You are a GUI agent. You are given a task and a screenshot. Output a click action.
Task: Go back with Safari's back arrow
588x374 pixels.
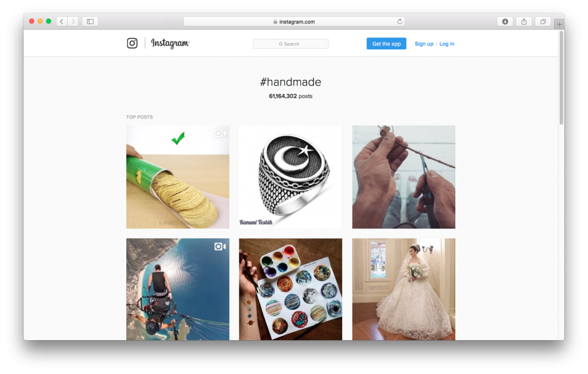(61, 21)
